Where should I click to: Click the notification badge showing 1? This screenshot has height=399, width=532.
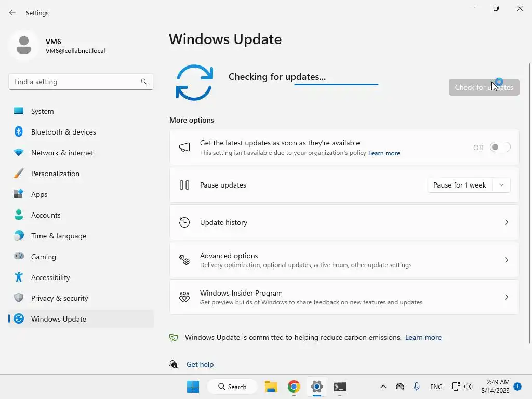tap(517, 387)
